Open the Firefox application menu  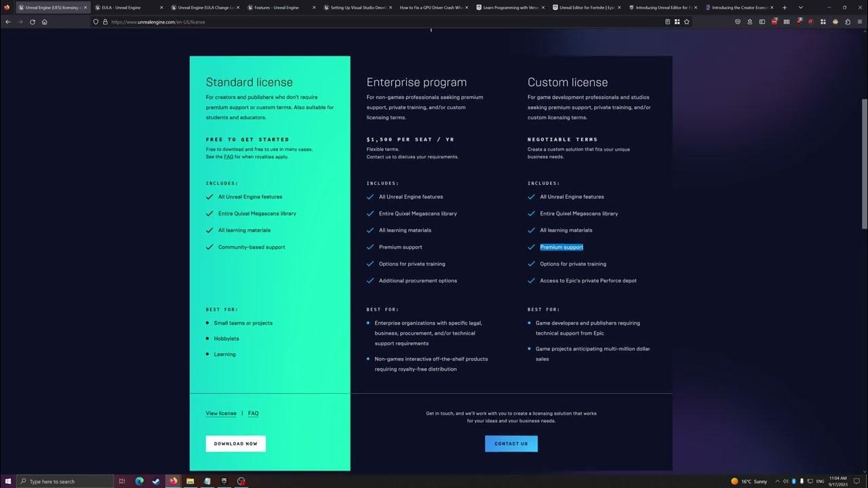(860, 22)
